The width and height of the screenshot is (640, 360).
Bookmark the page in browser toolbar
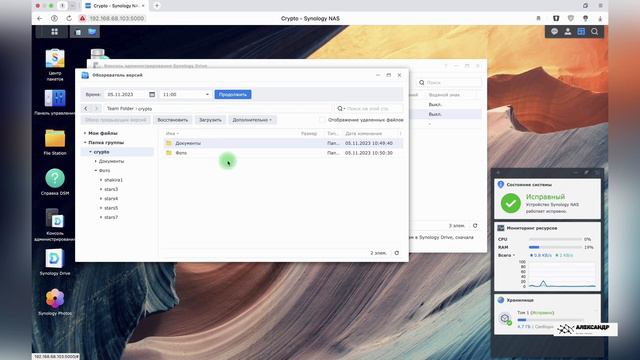[x=538, y=18]
